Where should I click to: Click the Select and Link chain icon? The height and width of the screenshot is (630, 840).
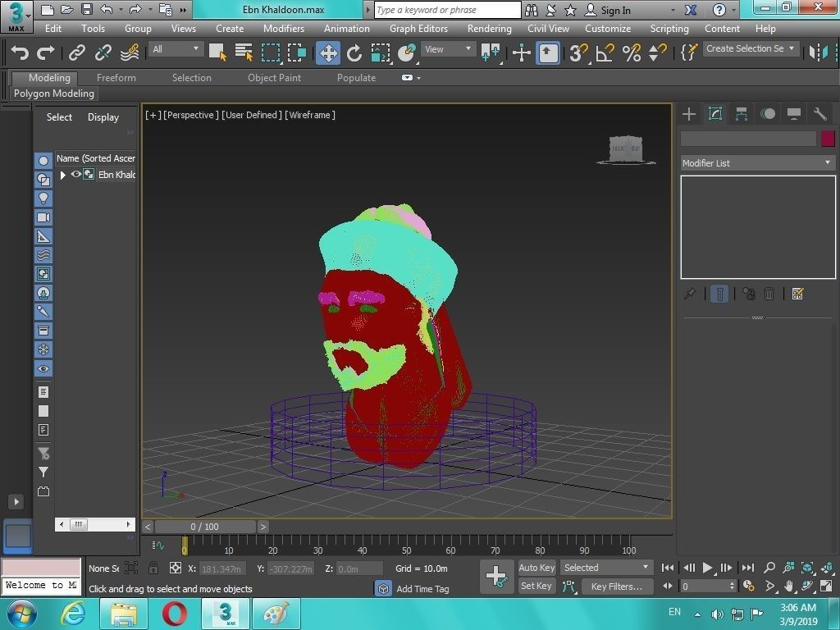click(x=76, y=52)
